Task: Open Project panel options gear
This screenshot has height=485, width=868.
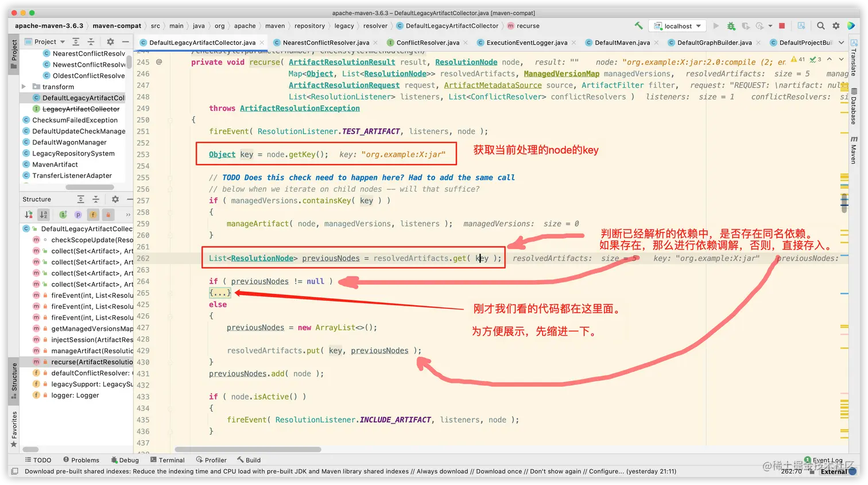Action: coord(110,42)
